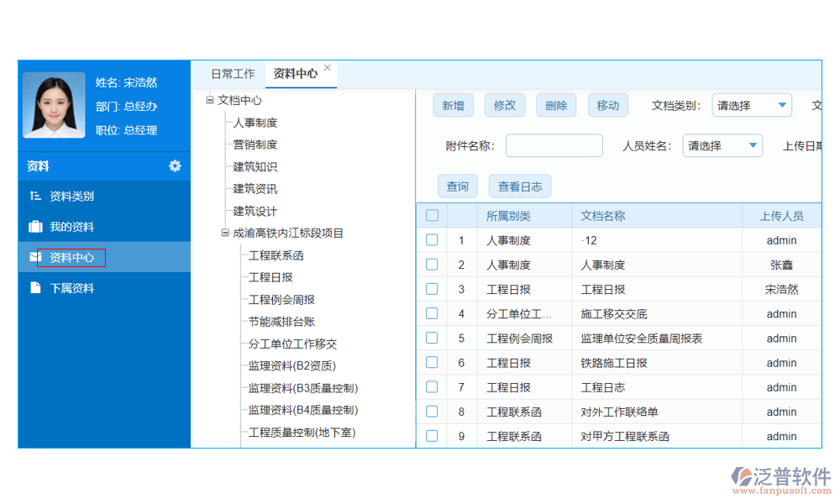Click the document icon for 下属资料
Image resolution: width=840 pixels, height=504 pixels.
click(34, 288)
